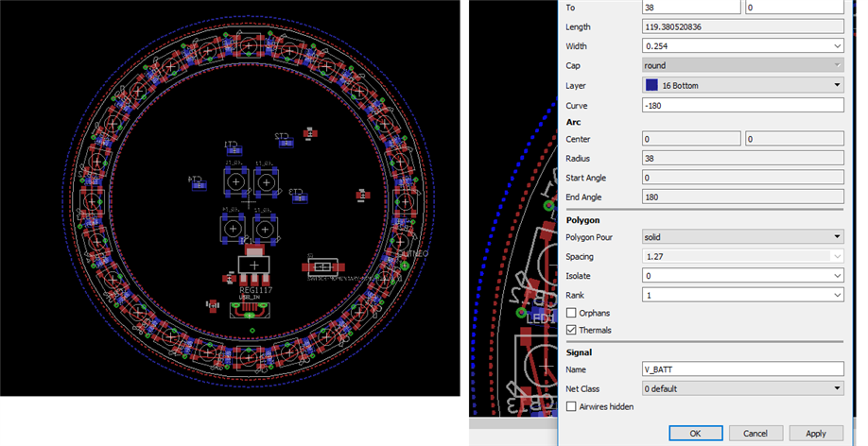Viewport: 868px width, 446px height.
Task: Toggle the Airwires hidden checkbox
Action: coord(571,406)
